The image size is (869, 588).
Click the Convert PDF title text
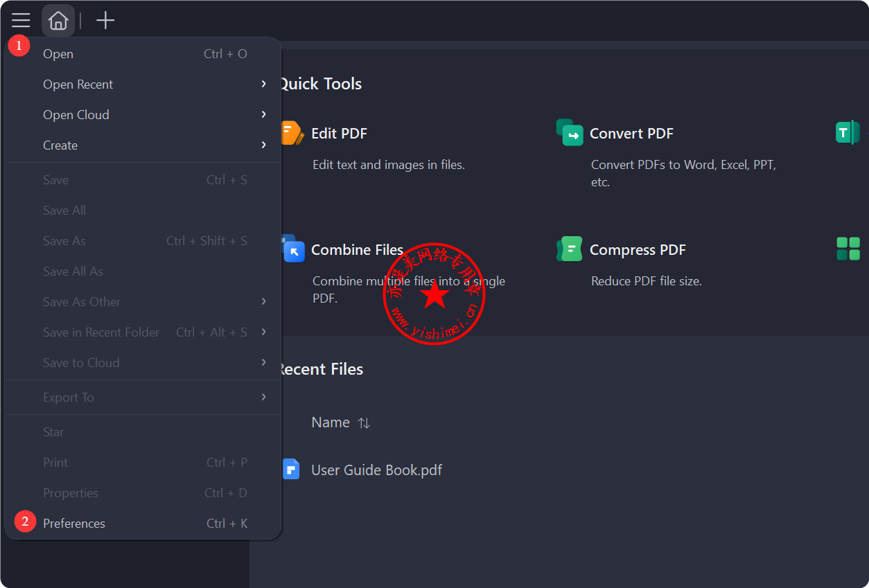pos(631,134)
